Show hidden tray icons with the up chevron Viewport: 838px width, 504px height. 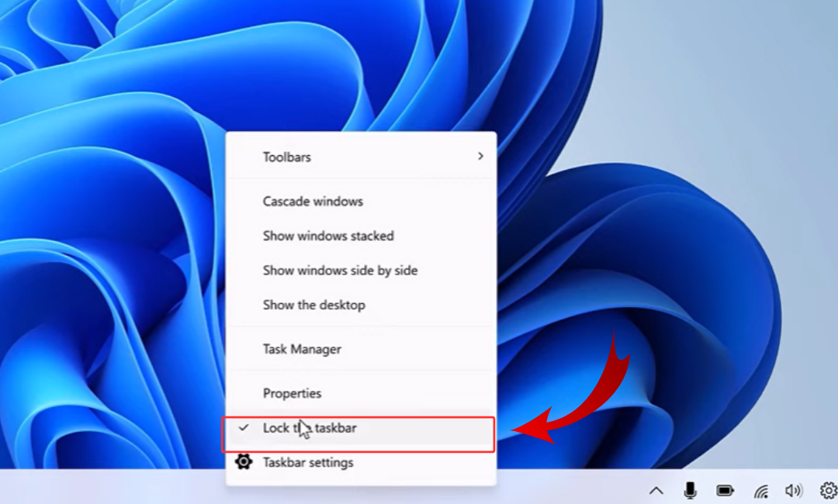tap(656, 490)
